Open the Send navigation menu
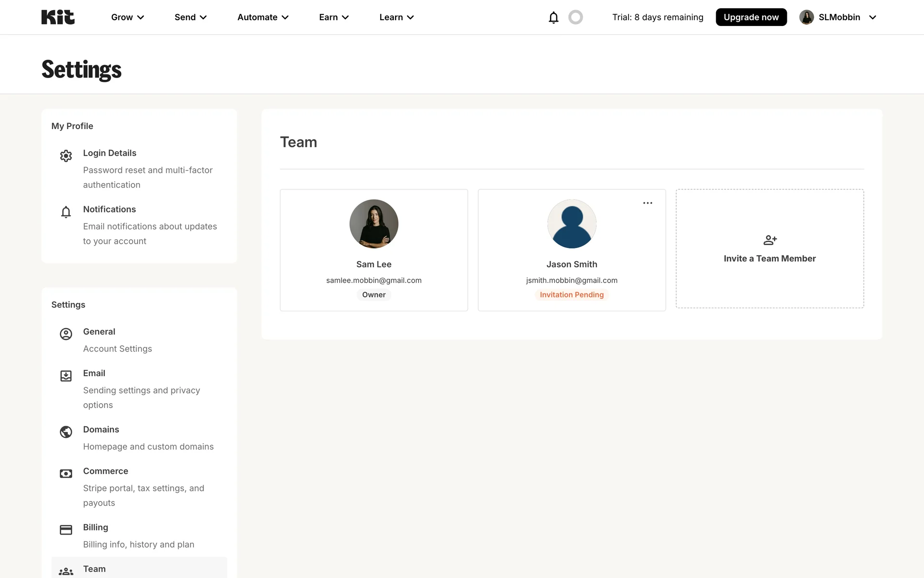Viewport: 924px width, 578px height. (191, 17)
